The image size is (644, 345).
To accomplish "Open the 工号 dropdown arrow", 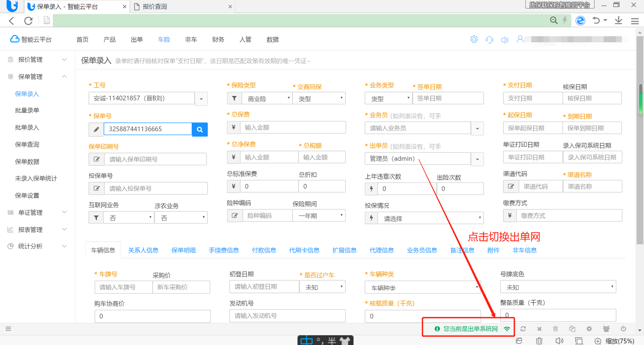I will [x=201, y=99].
